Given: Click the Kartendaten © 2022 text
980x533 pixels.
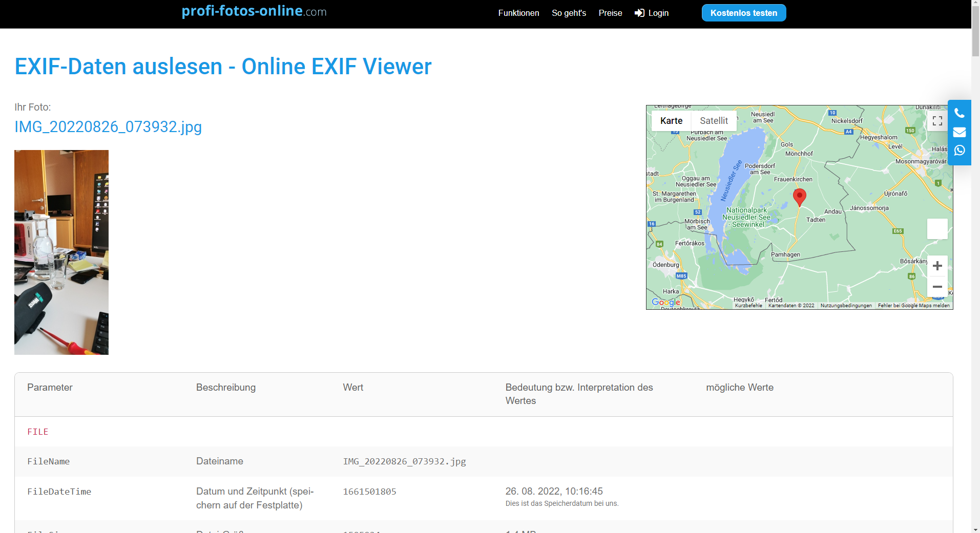Looking at the screenshot, I should (x=791, y=306).
